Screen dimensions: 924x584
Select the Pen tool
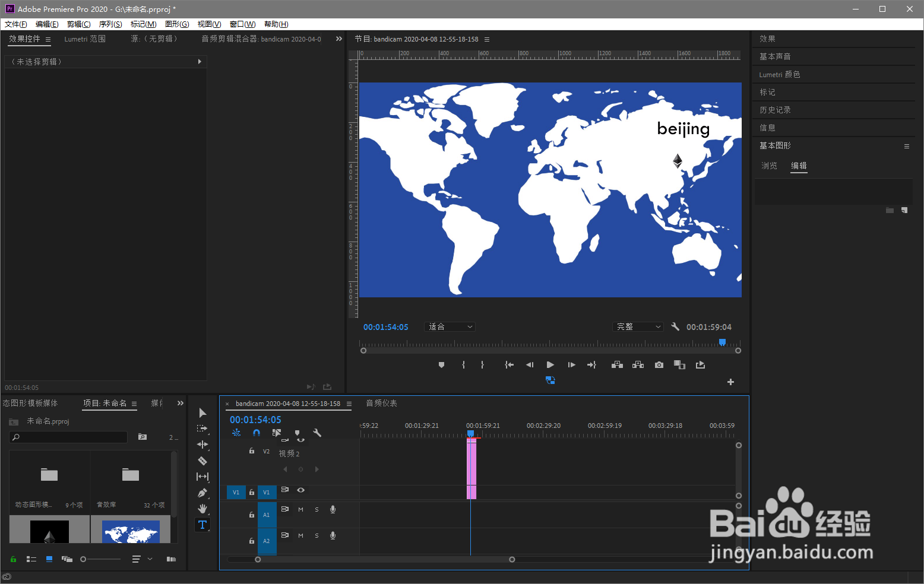tap(202, 493)
